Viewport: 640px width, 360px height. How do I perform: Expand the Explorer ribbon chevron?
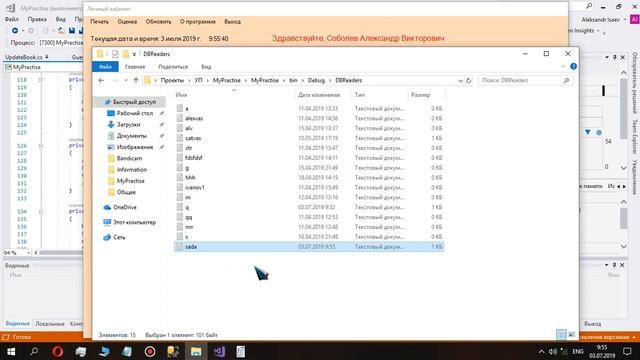(563, 67)
